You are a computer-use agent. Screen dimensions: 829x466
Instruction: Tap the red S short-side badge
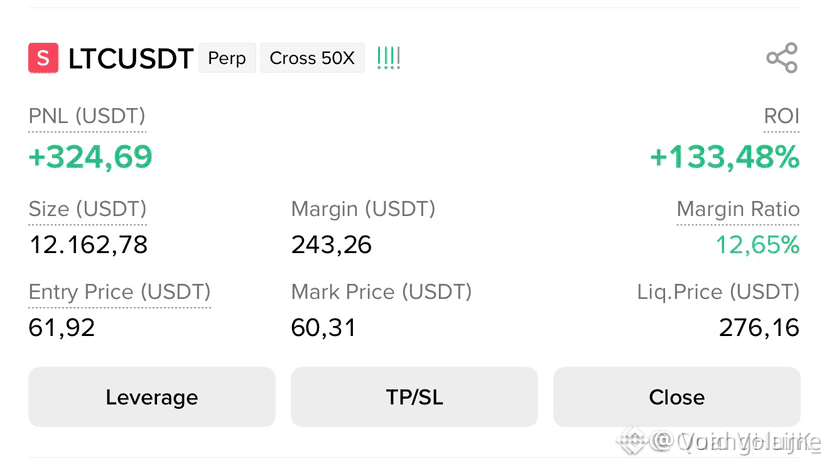(x=43, y=58)
